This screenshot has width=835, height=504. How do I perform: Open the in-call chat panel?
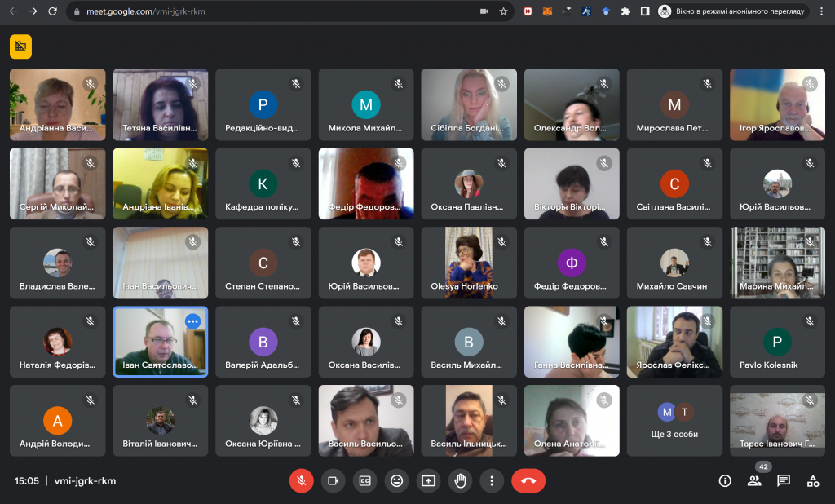(784, 481)
